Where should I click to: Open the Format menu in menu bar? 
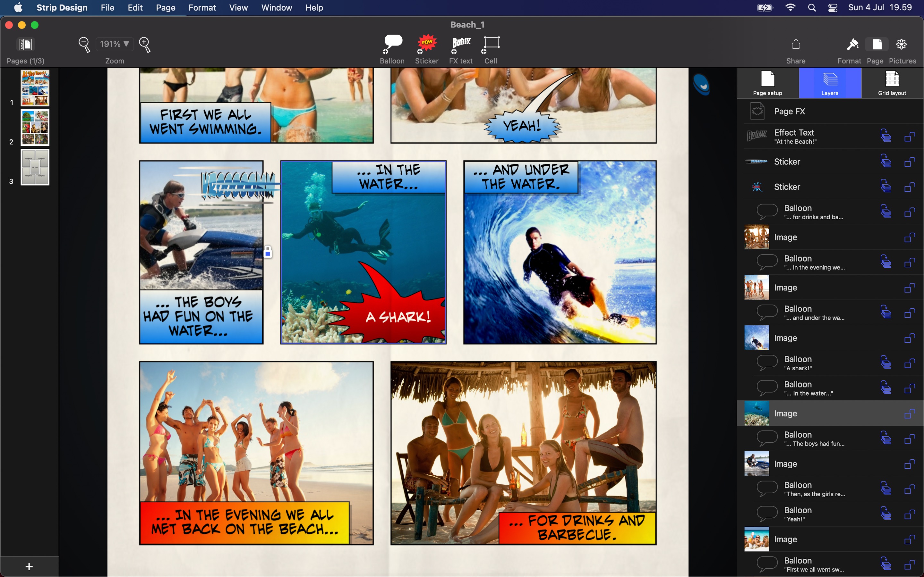click(x=202, y=8)
